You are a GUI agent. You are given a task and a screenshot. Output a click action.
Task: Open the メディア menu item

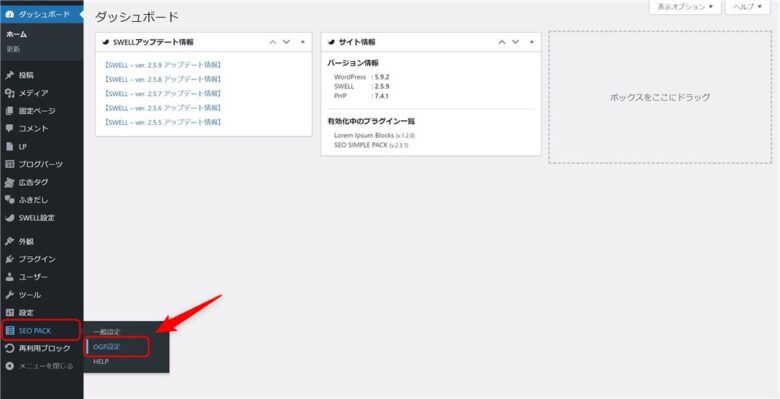click(42, 93)
